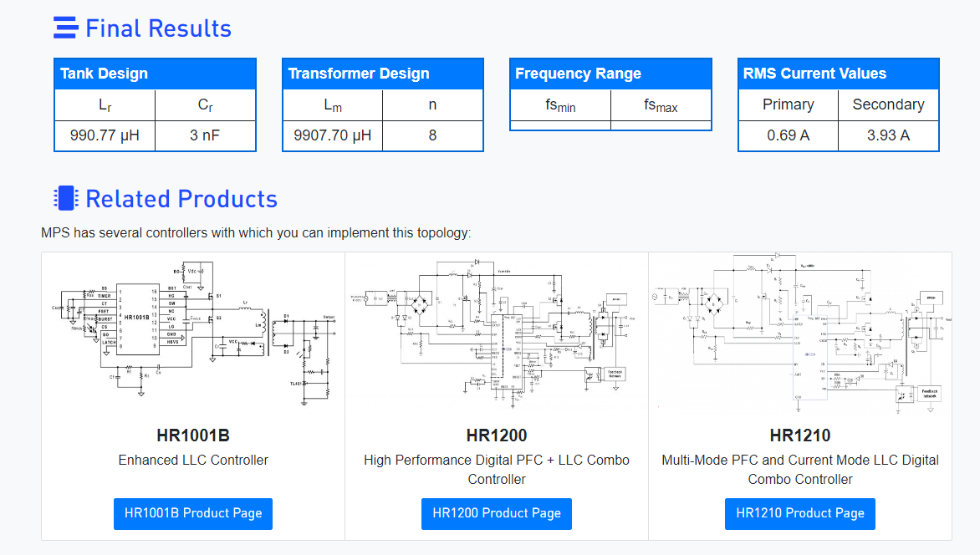
Task: Select the 3.93 A secondary current
Action: [x=888, y=135]
